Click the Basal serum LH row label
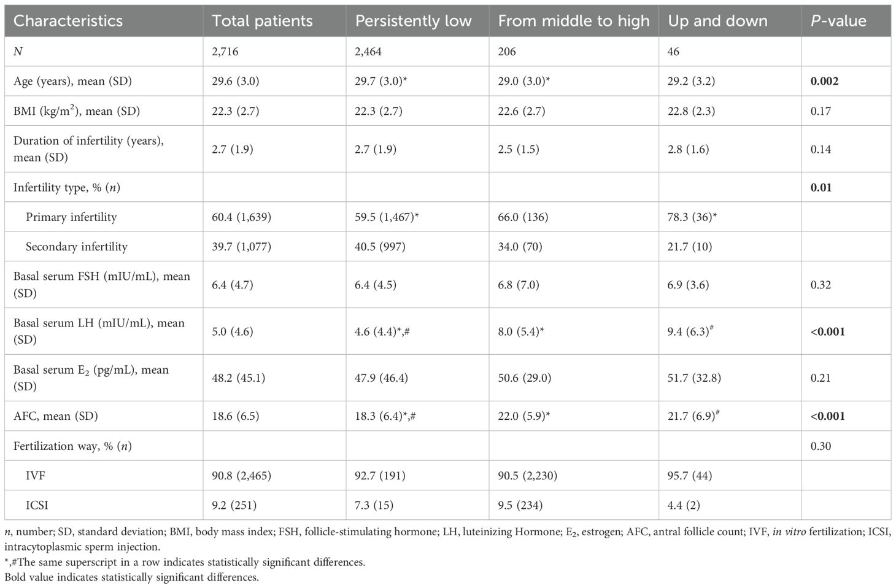Screen dimensions: 896x588 99,331
